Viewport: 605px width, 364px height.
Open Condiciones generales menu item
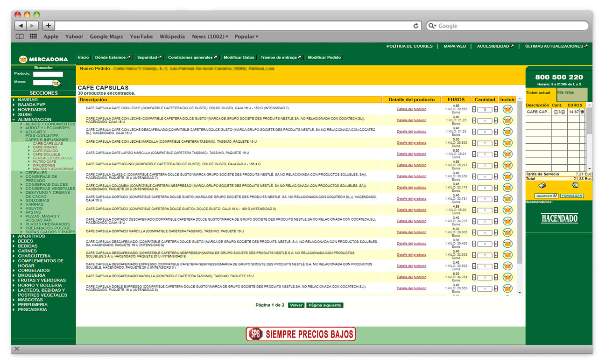193,57
